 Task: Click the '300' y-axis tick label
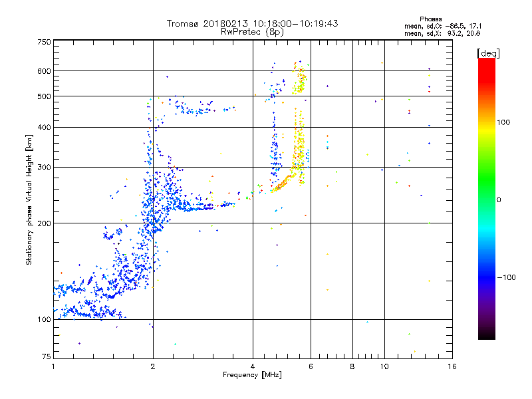44,168
